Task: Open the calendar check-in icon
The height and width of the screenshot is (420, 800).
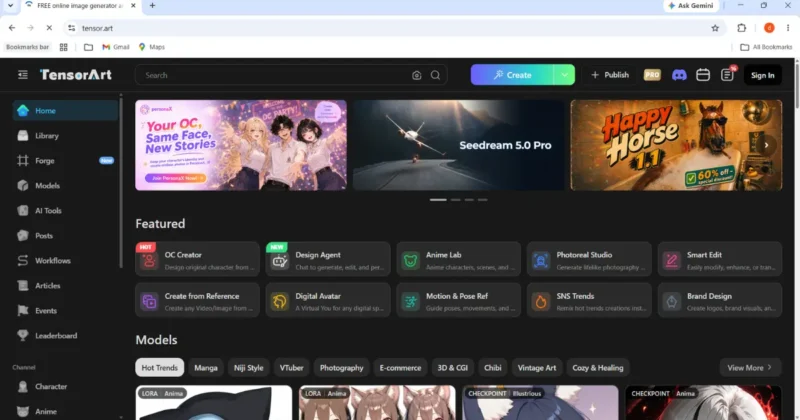Action: (703, 75)
